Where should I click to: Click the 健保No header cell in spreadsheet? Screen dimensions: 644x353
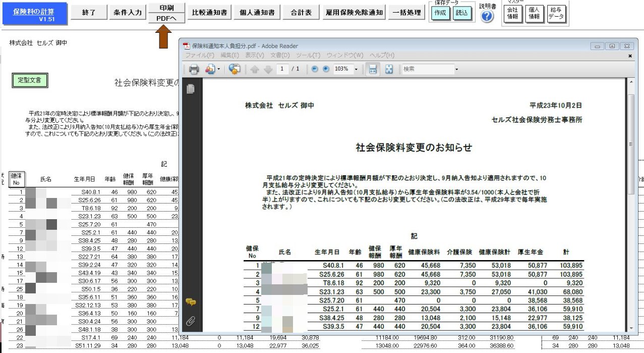click(x=17, y=179)
